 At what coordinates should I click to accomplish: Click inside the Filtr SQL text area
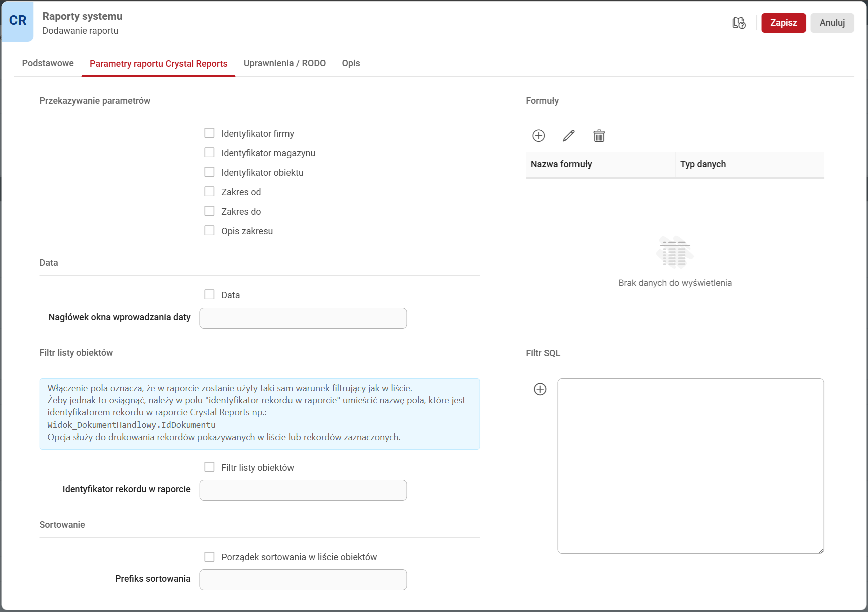(x=690, y=466)
